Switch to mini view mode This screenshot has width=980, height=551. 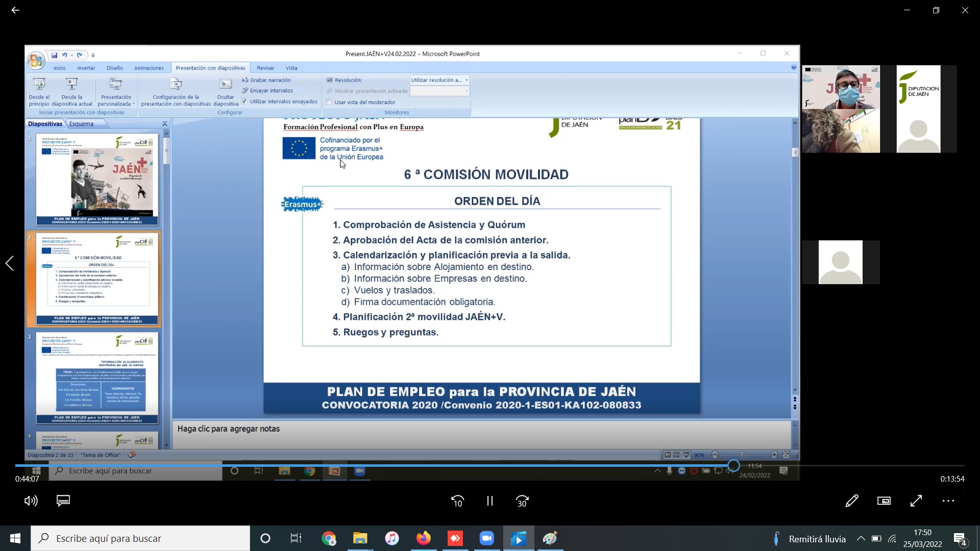pos(884,501)
